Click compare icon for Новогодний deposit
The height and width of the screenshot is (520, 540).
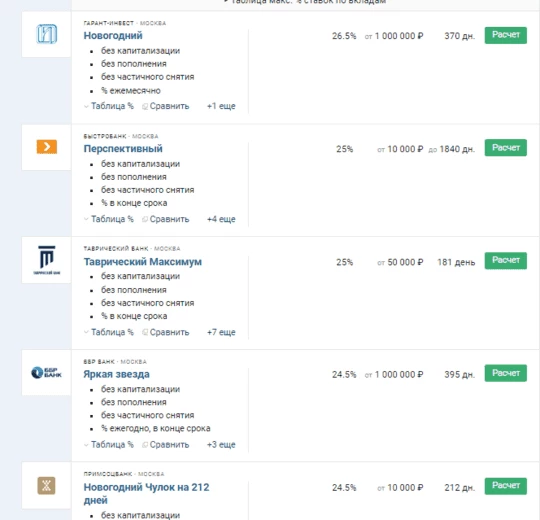[x=145, y=106]
